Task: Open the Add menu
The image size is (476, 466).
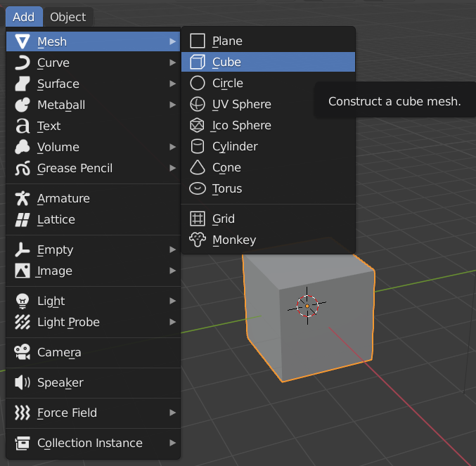Action: click(24, 17)
